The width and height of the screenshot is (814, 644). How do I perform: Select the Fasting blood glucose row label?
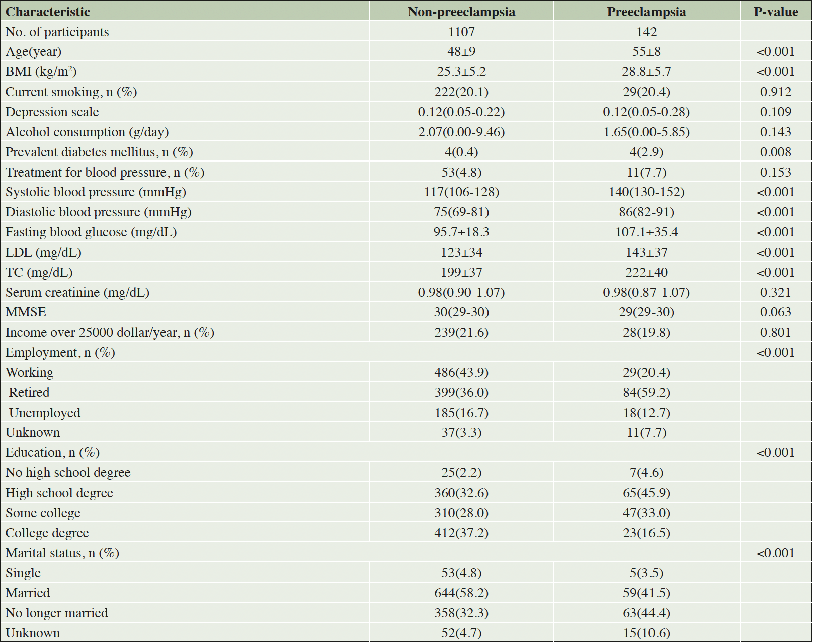(91, 232)
